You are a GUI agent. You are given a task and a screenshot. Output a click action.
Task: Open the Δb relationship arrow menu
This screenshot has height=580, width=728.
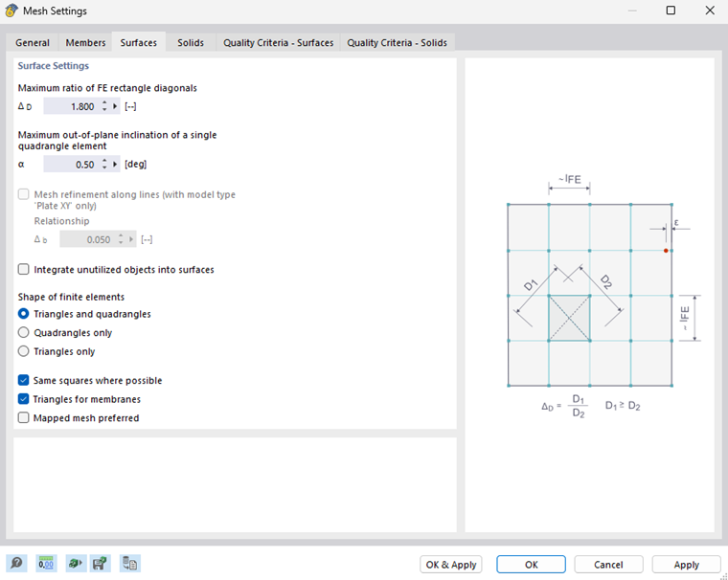tap(131, 239)
